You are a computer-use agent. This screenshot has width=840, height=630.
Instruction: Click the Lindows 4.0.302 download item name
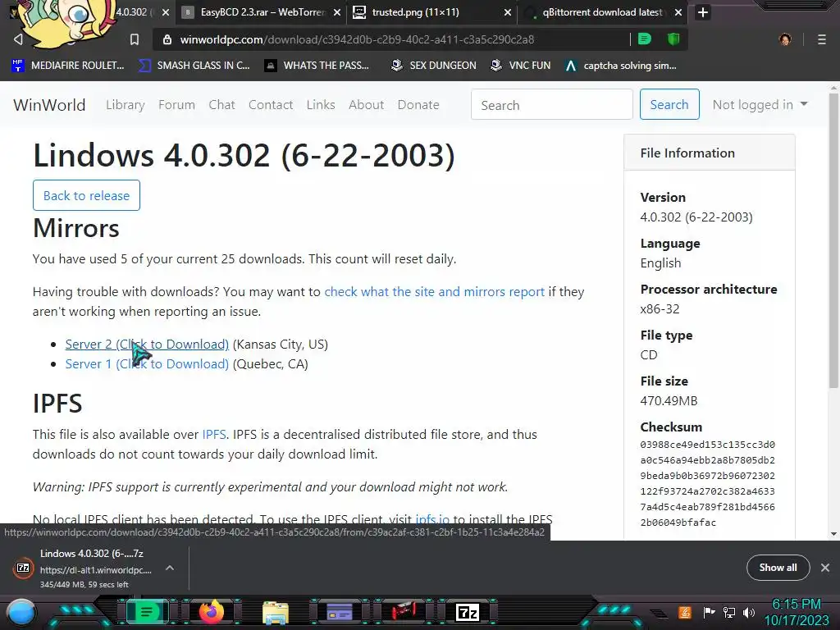point(92,554)
